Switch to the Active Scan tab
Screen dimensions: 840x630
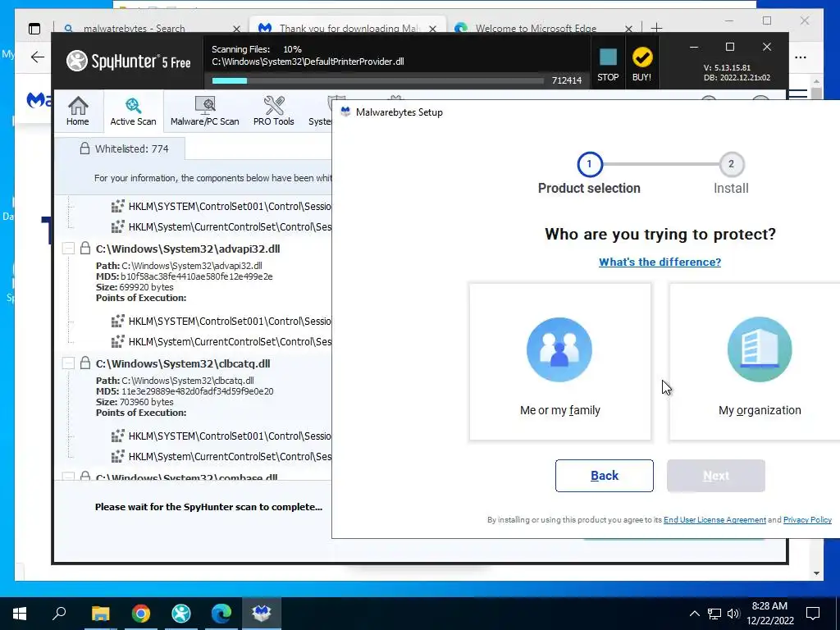click(x=134, y=112)
